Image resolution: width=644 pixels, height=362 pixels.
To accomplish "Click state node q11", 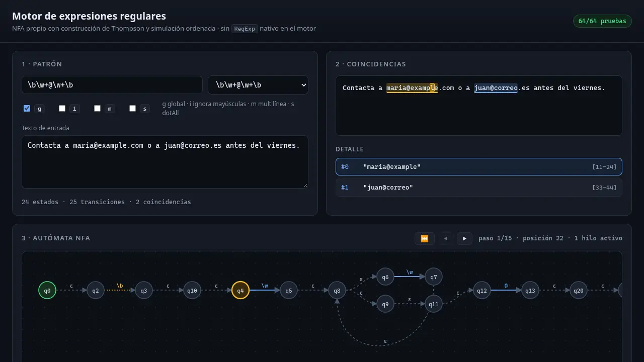I will [x=434, y=304].
